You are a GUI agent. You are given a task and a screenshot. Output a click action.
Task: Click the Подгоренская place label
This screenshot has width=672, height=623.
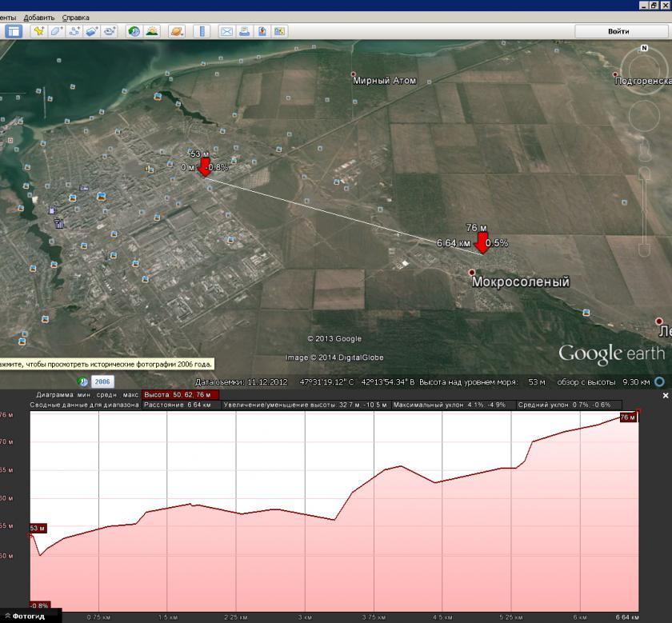643,81
